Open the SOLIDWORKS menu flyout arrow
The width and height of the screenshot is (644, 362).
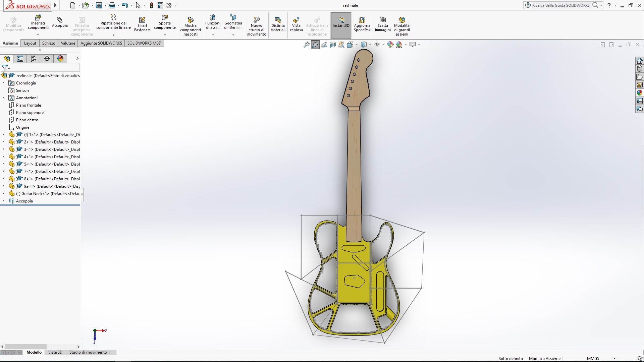55,5
